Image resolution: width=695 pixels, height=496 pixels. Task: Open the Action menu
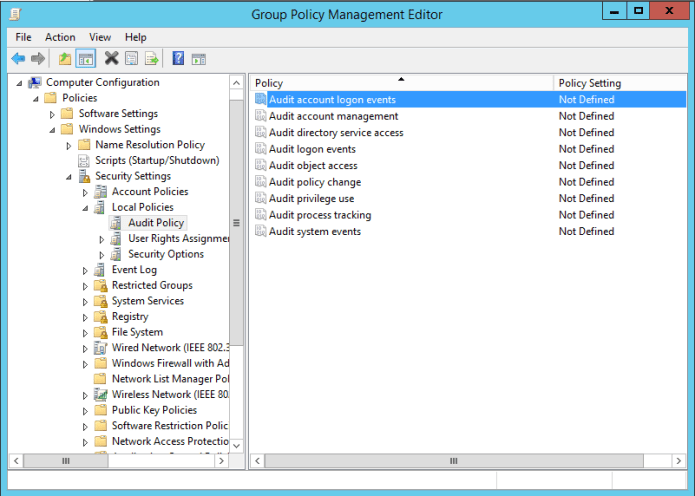point(60,37)
